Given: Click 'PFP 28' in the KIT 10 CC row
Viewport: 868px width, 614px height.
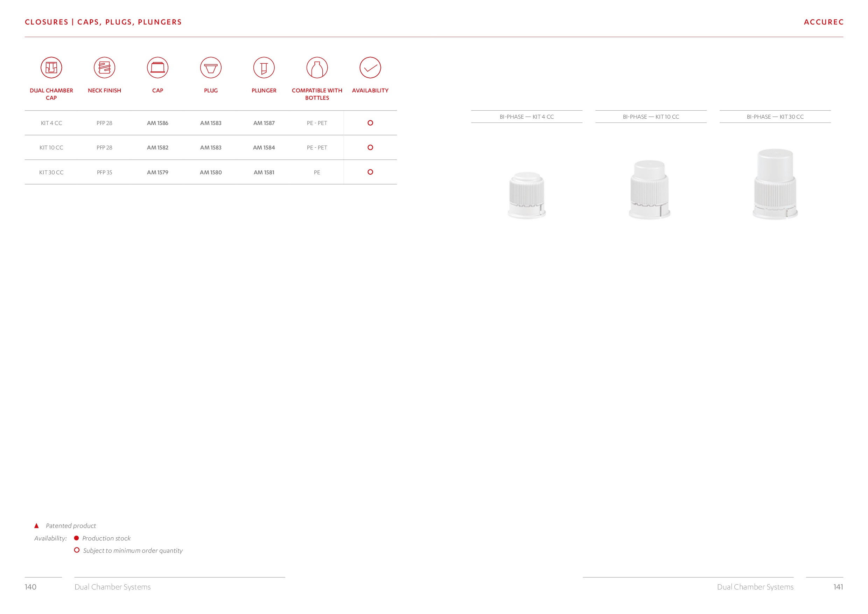Looking at the screenshot, I should pyautogui.click(x=104, y=148).
